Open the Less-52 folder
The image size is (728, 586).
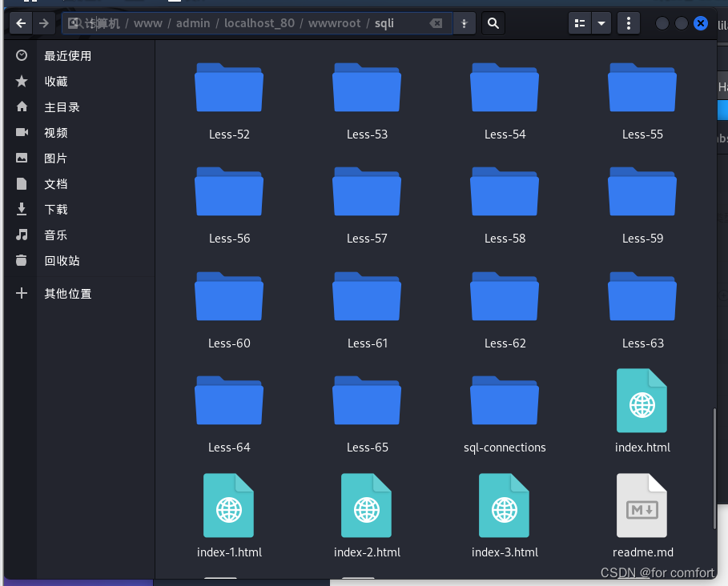point(229,88)
